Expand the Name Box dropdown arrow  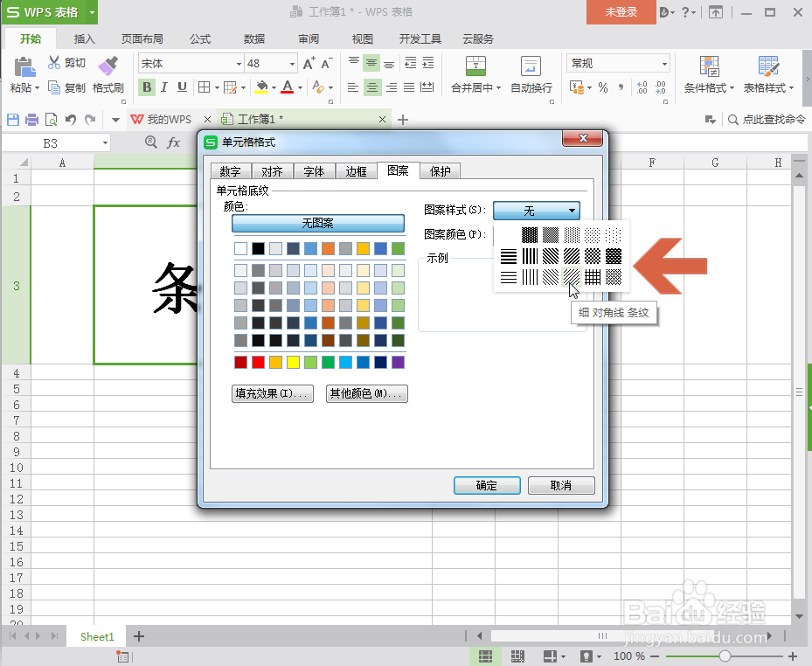coord(105,143)
